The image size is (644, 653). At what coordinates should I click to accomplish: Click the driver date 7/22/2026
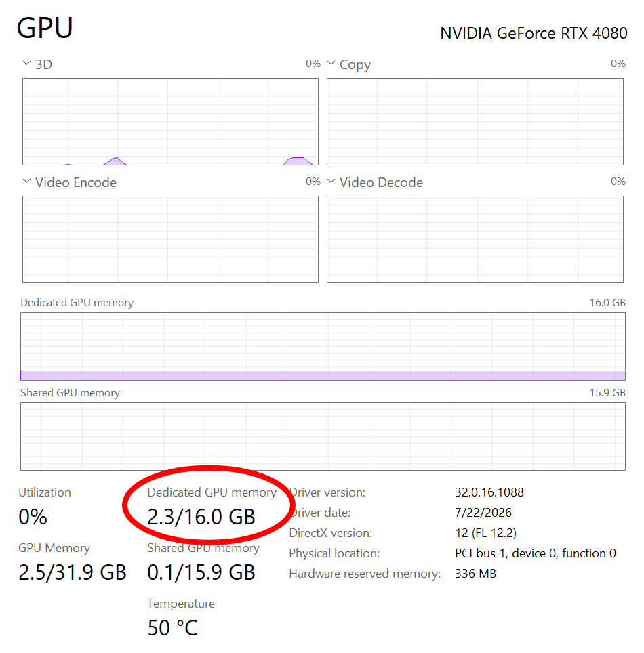[x=483, y=513]
